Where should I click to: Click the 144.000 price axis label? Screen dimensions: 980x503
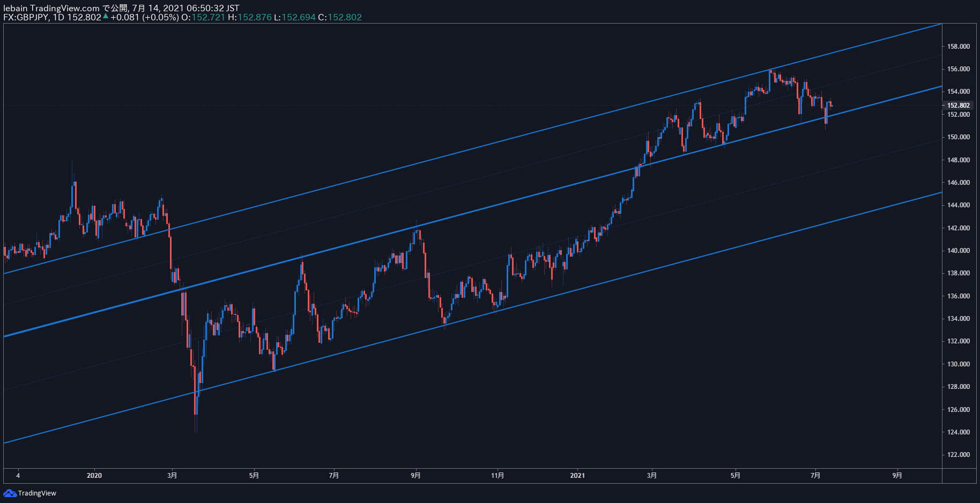[959, 205]
